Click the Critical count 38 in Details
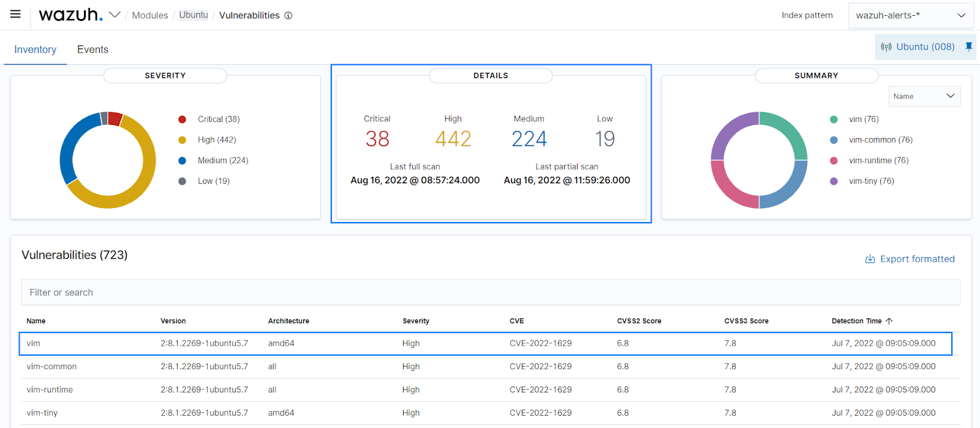Image resolution: width=980 pixels, height=428 pixels. (377, 139)
